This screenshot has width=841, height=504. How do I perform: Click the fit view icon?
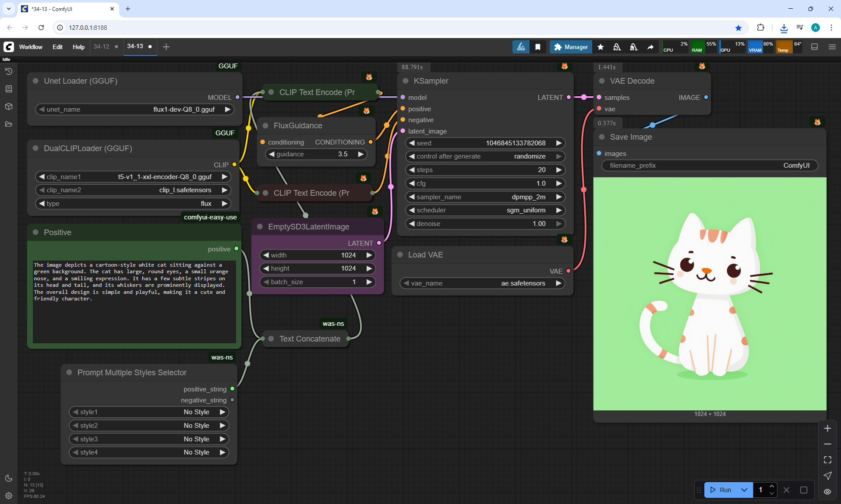(x=827, y=460)
